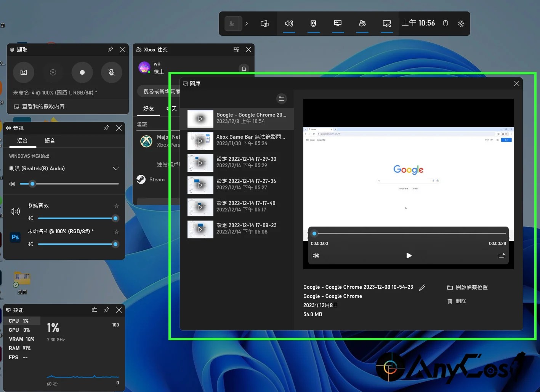Select clip 設定 2022-12-14 17-17-40

[237, 207]
